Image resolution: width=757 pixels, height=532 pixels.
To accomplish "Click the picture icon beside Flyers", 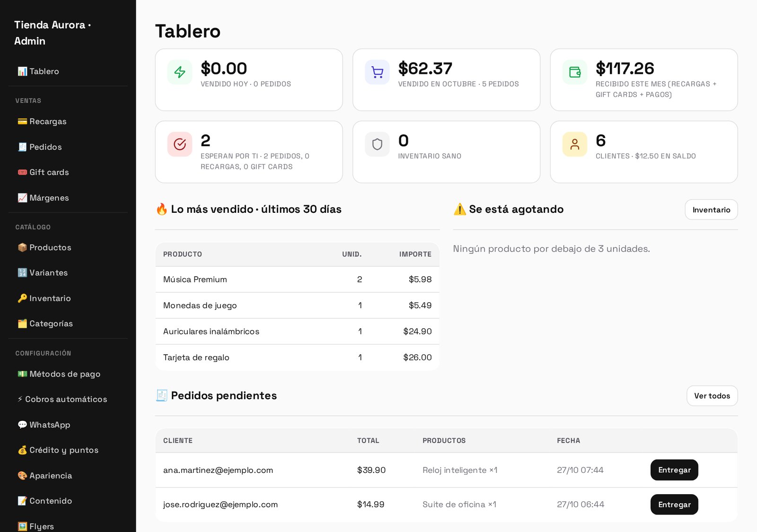I will click(22, 526).
